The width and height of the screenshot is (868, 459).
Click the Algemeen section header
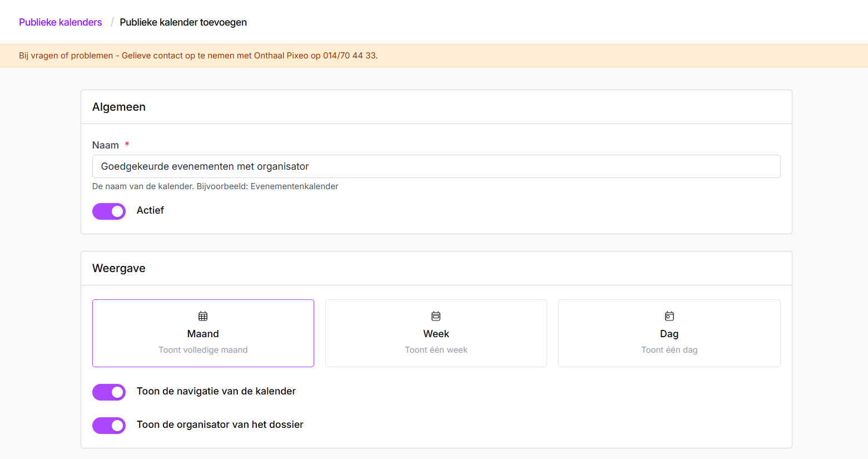tap(119, 107)
